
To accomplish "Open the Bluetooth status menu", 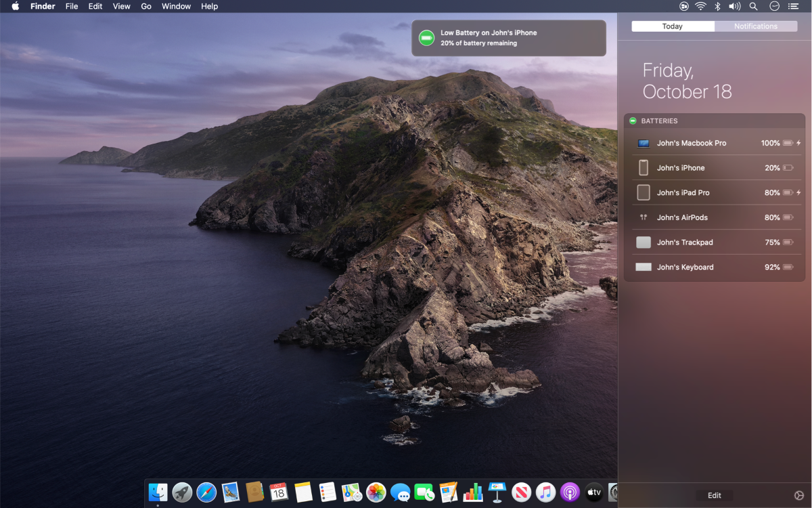I will tap(717, 6).
